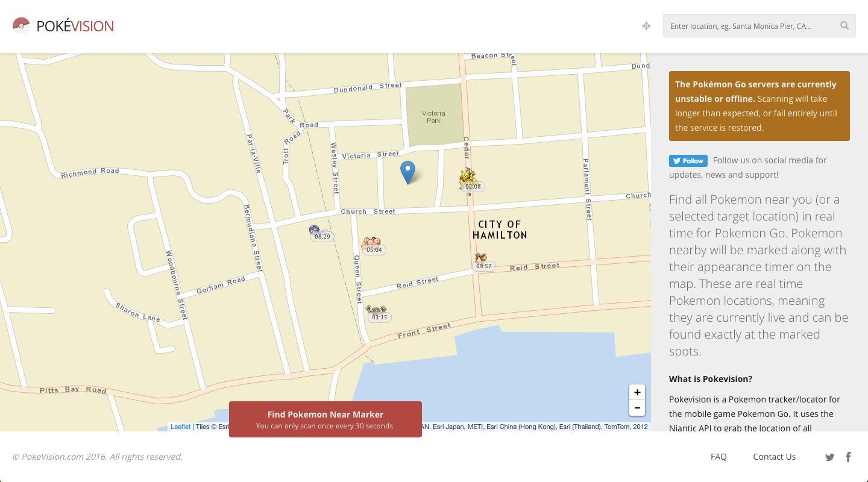Screen dimensions: 868x482
Task: Click the Pokemon with 03:15 timer
Action: 376,310
